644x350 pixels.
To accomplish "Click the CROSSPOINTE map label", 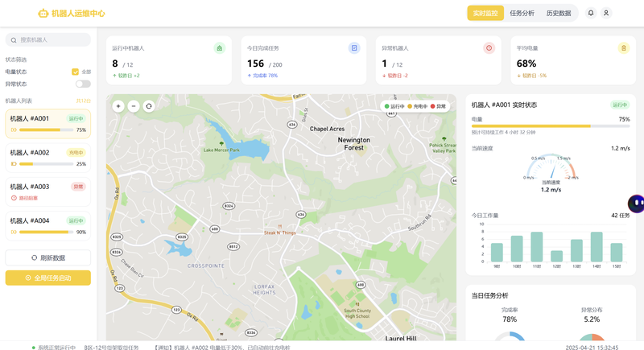I will click(x=206, y=266).
